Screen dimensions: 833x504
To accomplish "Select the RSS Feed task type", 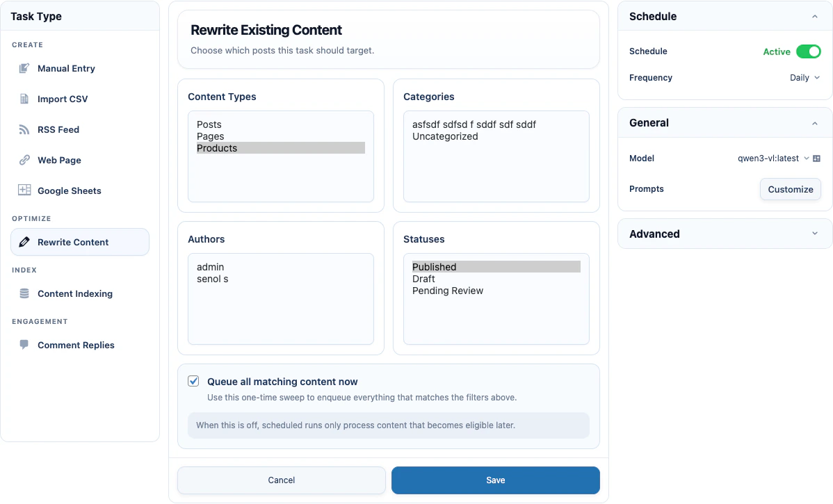I will [x=80, y=129].
